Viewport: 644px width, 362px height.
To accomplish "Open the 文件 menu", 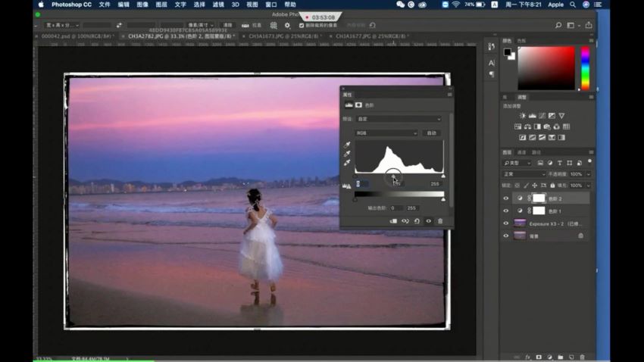I will (105, 5).
